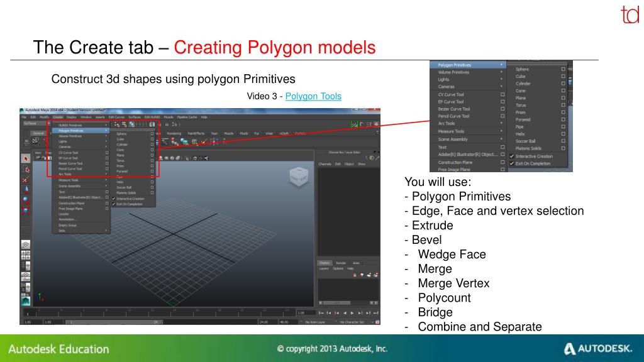This screenshot has height=362, width=644.
Task: Open the Edit Curves menu
Action: point(116,118)
